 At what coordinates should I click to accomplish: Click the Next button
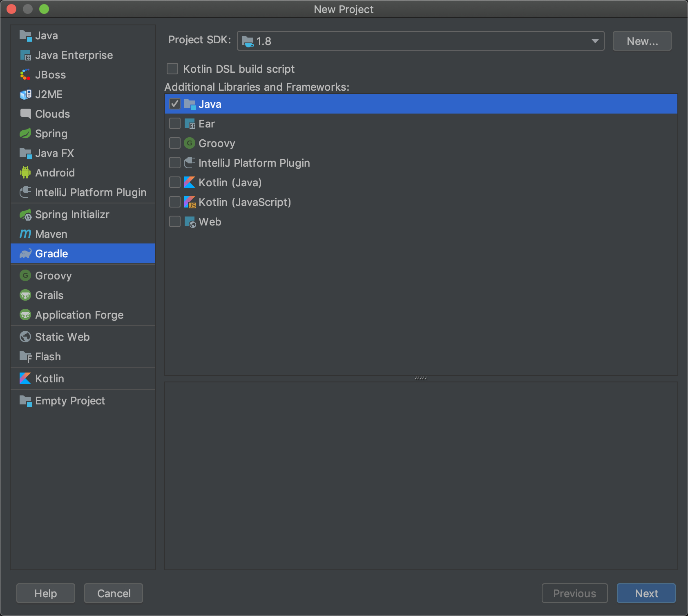pyautogui.click(x=646, y=593)
